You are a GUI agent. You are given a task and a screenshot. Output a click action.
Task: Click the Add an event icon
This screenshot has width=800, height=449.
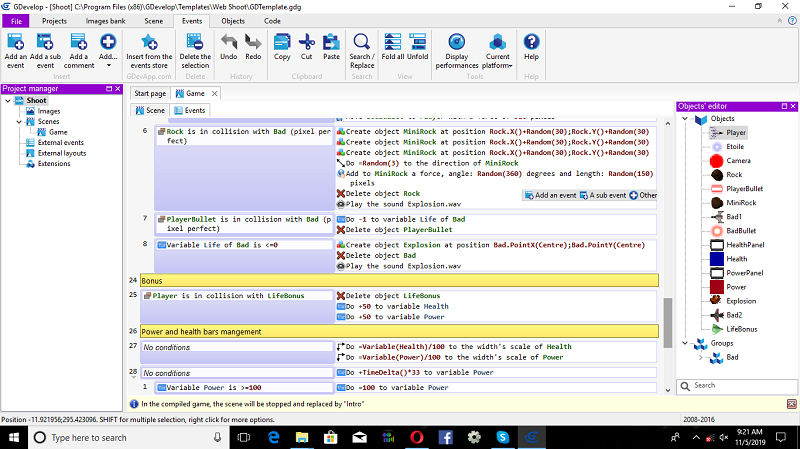coord(15,42)
